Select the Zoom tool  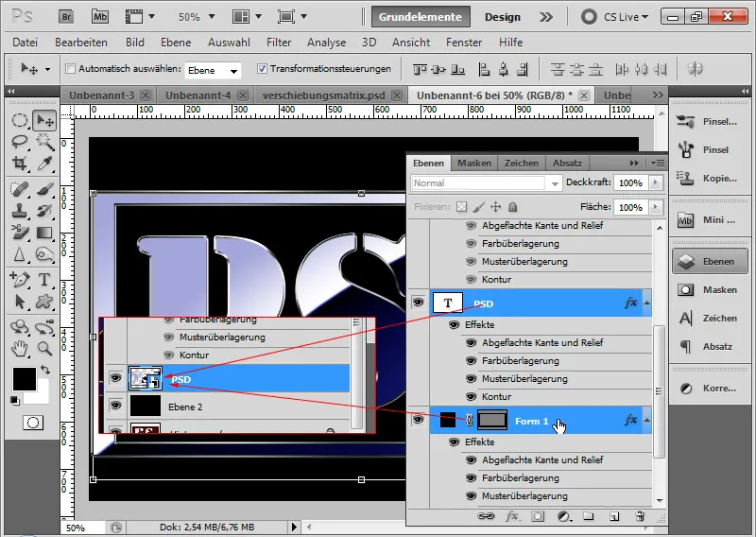[x=44, y=348]
